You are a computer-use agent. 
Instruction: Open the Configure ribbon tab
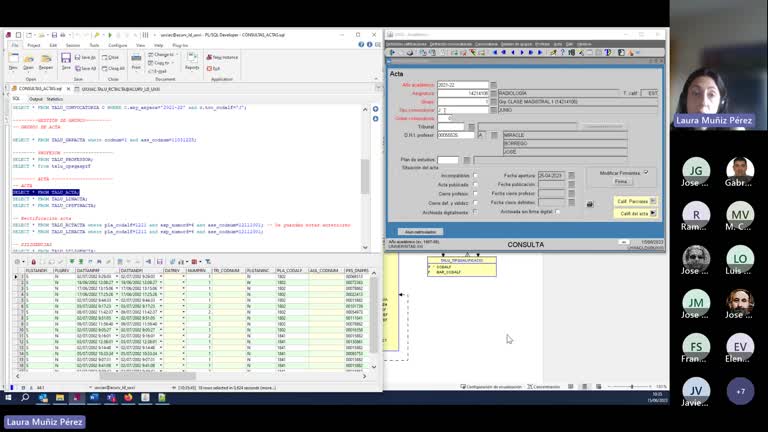click(118, 45)
